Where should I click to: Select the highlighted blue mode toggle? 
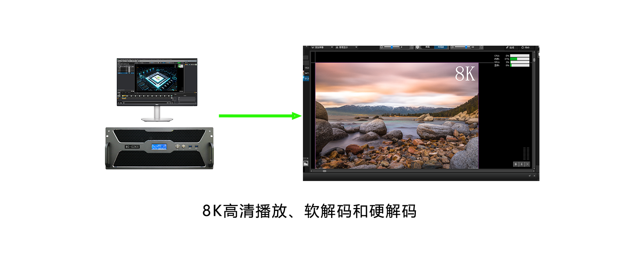point(441,47)
